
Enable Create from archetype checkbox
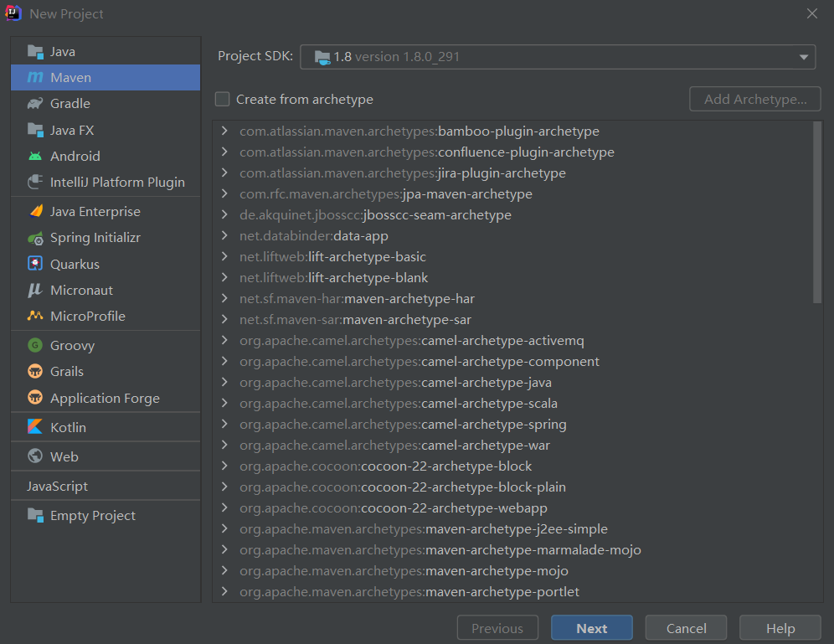pos(223,100)
